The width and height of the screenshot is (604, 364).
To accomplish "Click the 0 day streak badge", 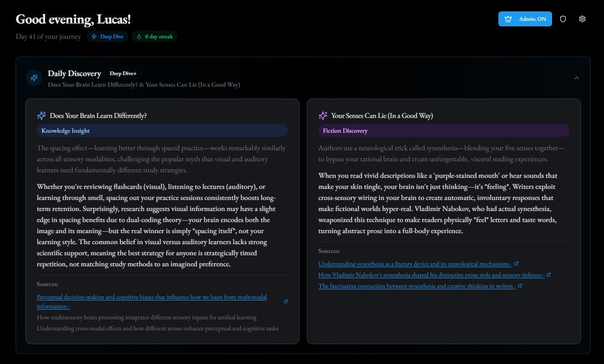I will tap(155, 36).
